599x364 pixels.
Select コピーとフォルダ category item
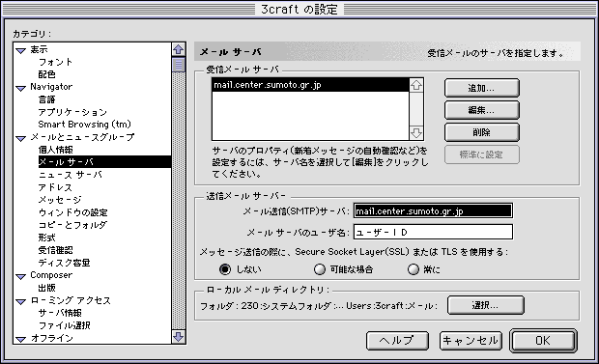pos(72,225)
